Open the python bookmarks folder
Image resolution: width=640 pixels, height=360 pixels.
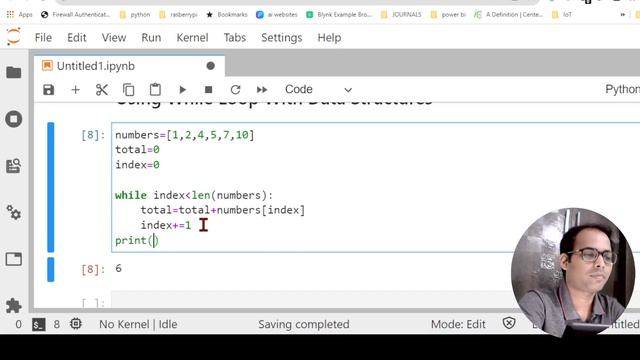(x=135, y=14)
